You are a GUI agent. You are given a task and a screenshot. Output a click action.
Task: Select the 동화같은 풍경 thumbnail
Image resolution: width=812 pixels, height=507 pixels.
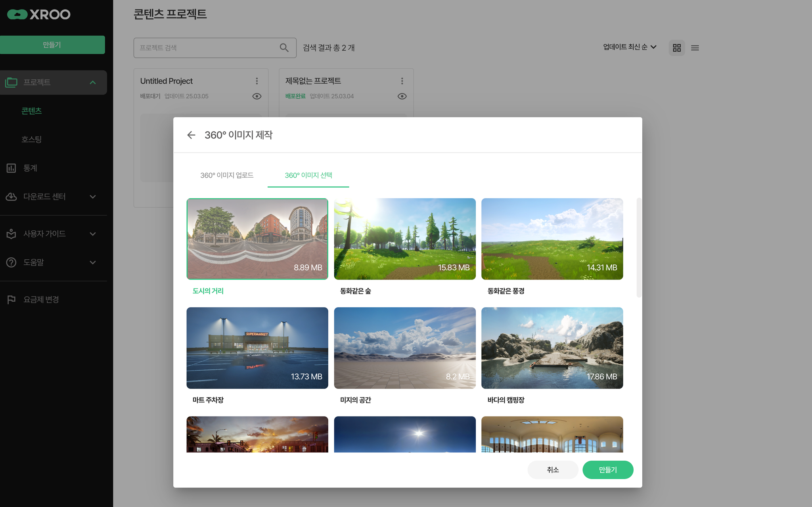[x=552, y=239]
